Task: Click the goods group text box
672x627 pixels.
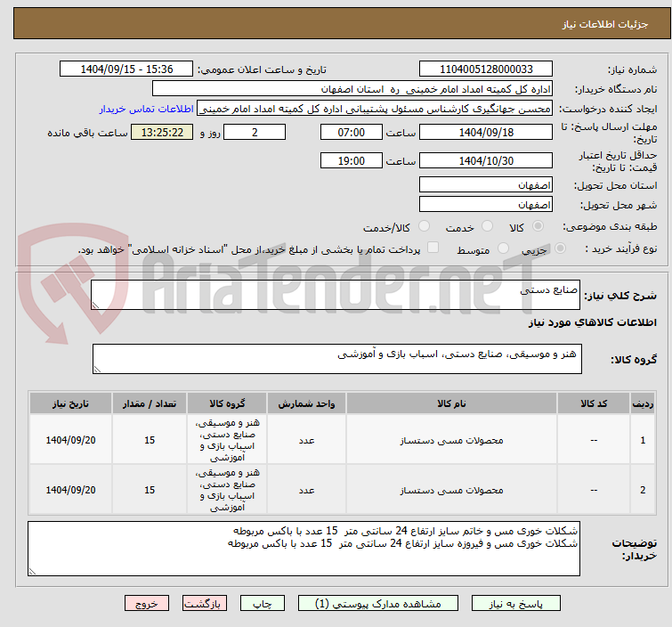Action: pos(336,359)
